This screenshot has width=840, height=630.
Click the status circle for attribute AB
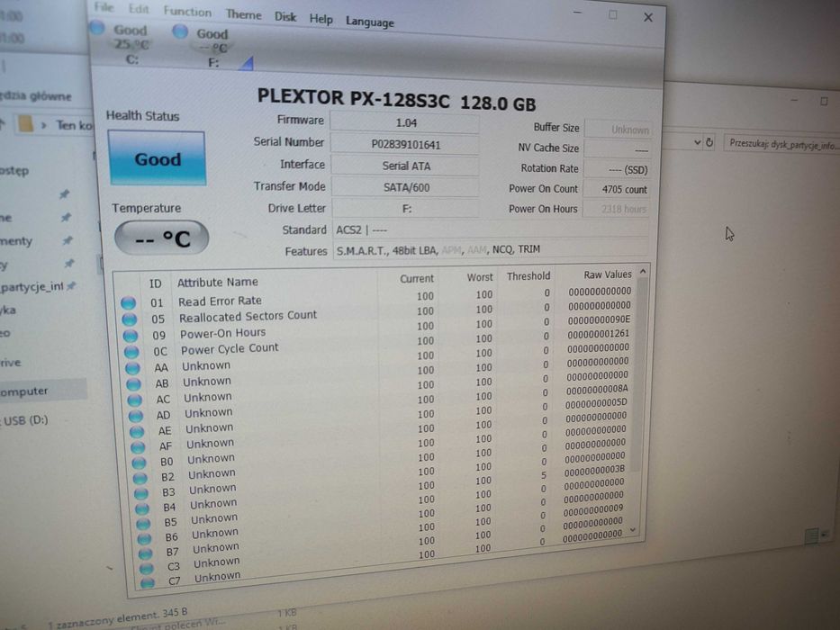click(133, 384)
